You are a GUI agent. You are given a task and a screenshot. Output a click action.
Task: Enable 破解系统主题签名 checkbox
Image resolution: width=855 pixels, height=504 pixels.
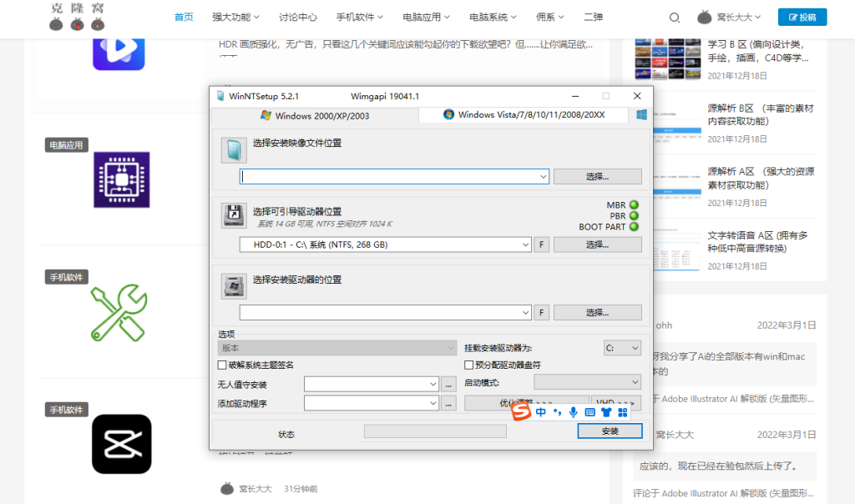[x=222, y=365]
